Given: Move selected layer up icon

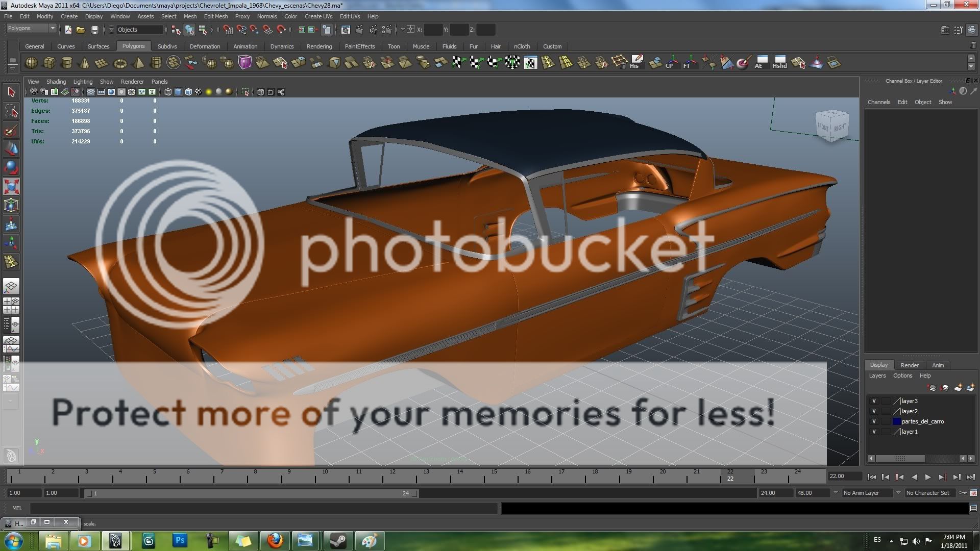Looking at the screenshot, I should pos(932,388).
